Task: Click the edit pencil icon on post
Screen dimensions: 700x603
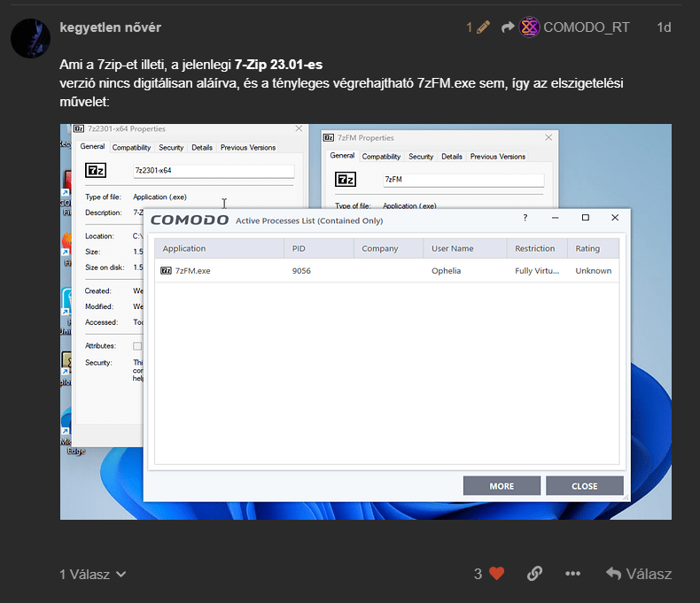Action: [483, 27]
